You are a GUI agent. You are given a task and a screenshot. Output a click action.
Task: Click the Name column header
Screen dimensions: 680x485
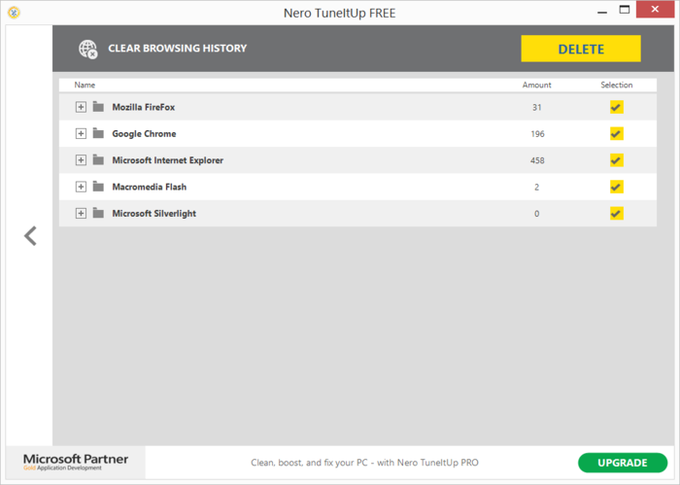(85, 85)
